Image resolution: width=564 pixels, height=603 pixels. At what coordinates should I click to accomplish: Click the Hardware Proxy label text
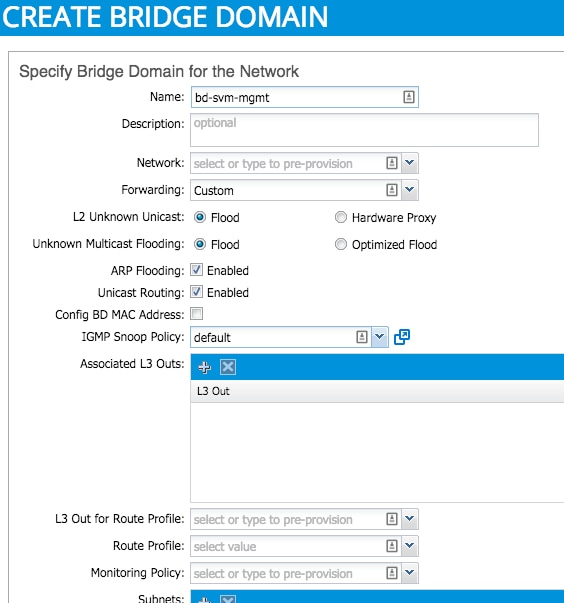coord(394,218)
